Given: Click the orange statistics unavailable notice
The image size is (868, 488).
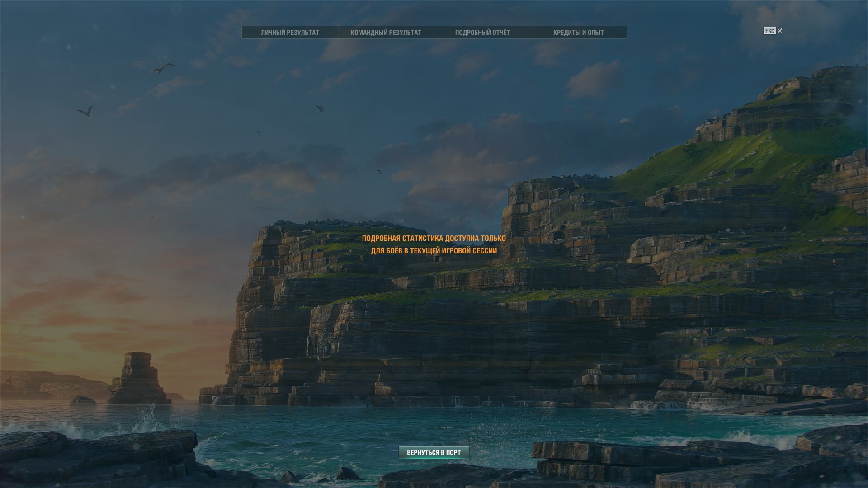Looking at the screenshot, I should point(434,244).
